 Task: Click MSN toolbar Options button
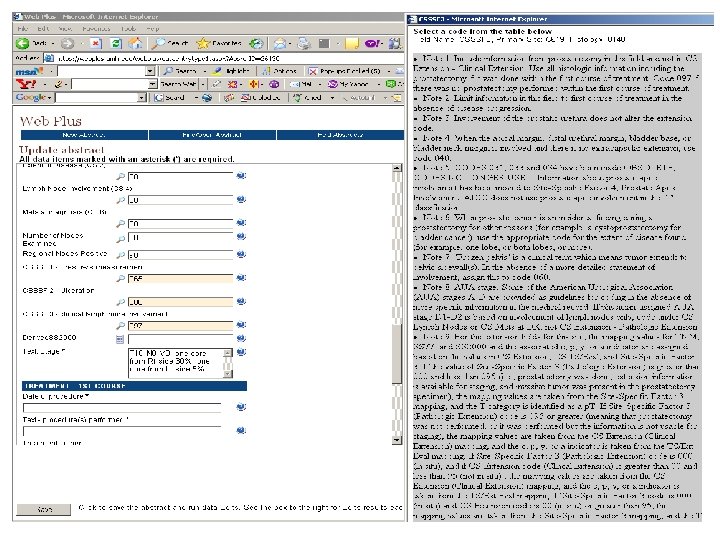point(280,71)
